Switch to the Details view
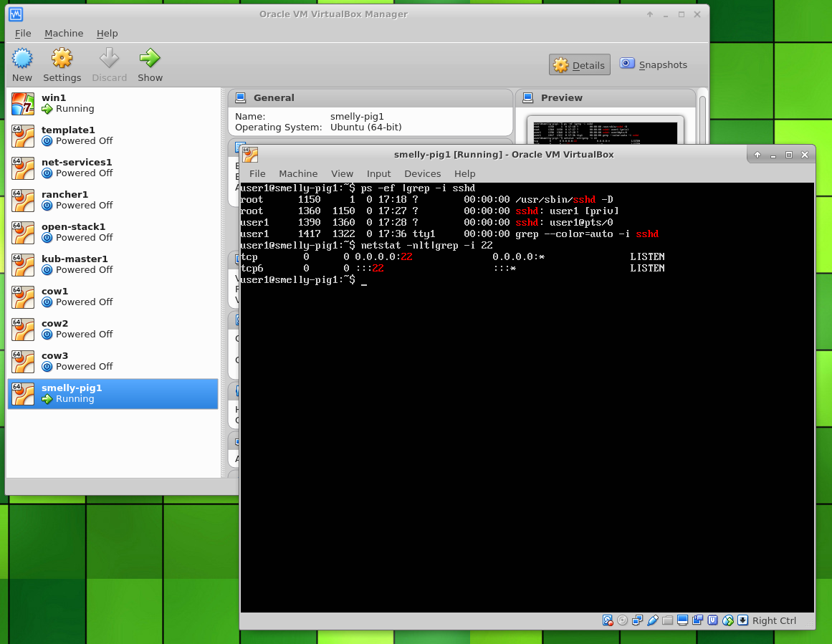 (580, 64)
